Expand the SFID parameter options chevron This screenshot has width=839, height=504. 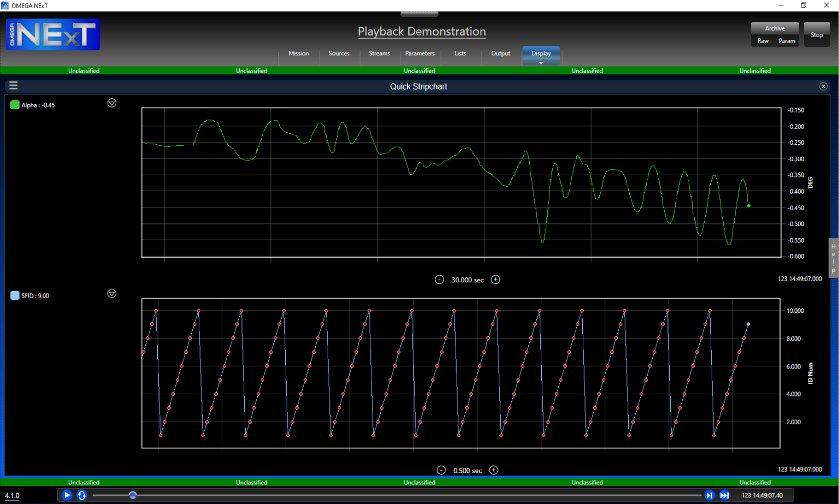(111, 294)
